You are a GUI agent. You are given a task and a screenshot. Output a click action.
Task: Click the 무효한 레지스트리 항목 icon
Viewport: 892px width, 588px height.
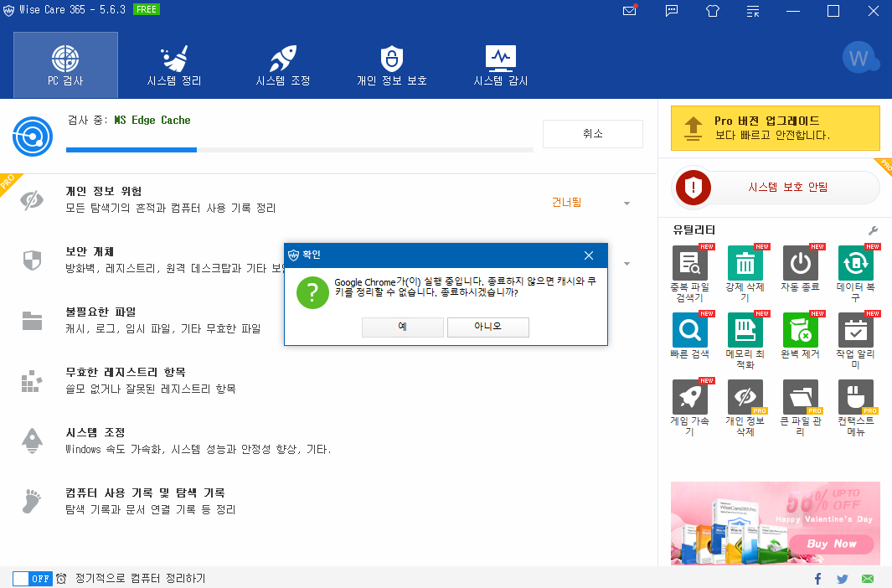click(32, 381)
